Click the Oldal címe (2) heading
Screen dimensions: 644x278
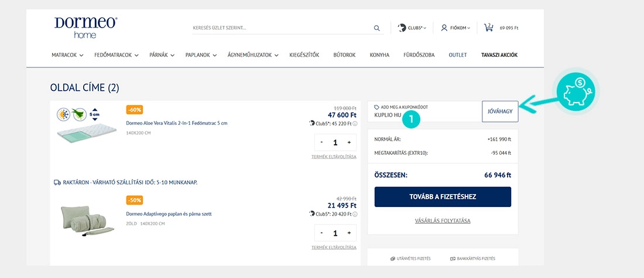pos(85,87)
